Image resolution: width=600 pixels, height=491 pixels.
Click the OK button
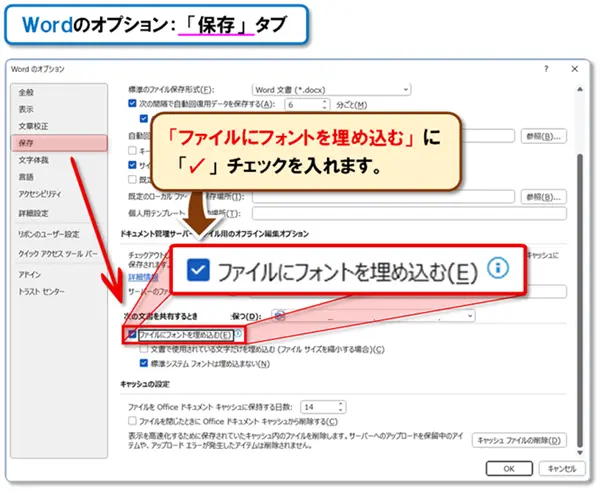coord(509,468)
